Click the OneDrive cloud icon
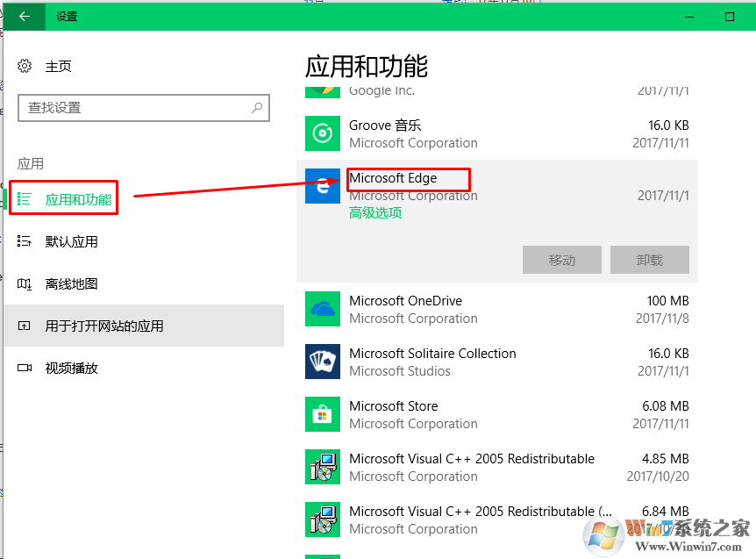This screenshot has width=756, height=559. (323, 309)
